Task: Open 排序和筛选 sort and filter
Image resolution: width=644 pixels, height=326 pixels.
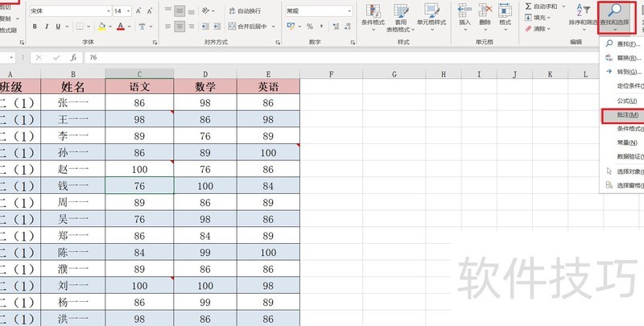Action: point(583,16)
